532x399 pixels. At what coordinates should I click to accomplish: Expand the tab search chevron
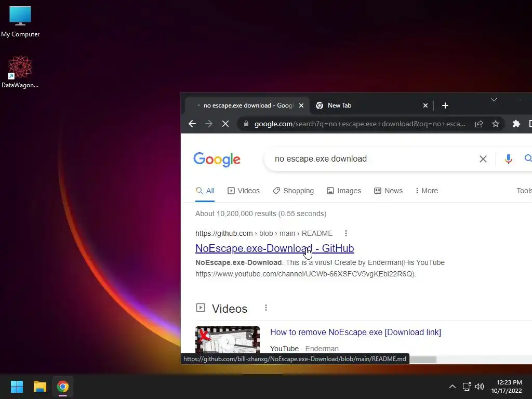click(x=494, y=100)
